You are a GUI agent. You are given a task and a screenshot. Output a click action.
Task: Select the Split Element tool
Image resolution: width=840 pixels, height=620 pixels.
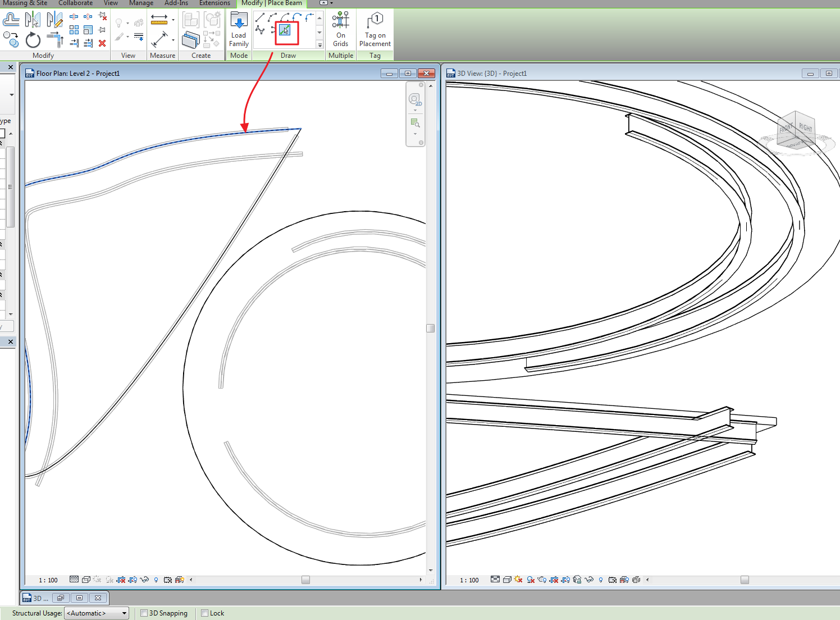click(74, 16)
